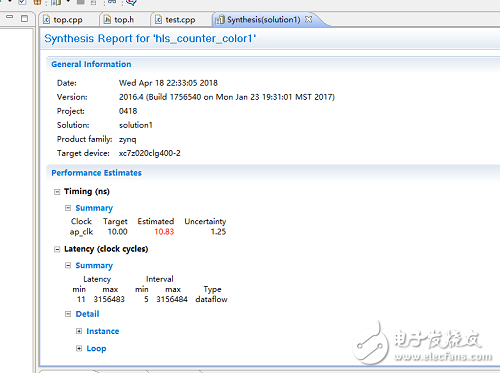Collapse Timing (ns) using its minus box
The image size is (500, 373).
[57, 192]
